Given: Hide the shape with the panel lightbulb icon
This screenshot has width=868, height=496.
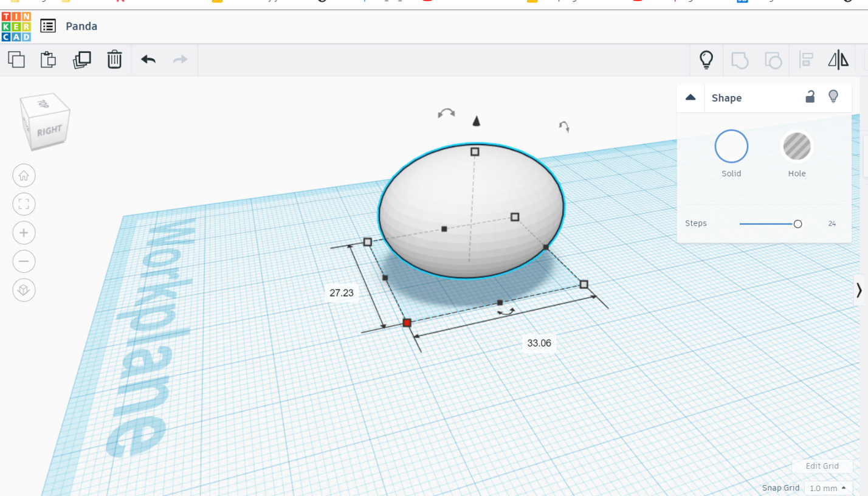Looking at the screenshot, I should click(833, 97).
